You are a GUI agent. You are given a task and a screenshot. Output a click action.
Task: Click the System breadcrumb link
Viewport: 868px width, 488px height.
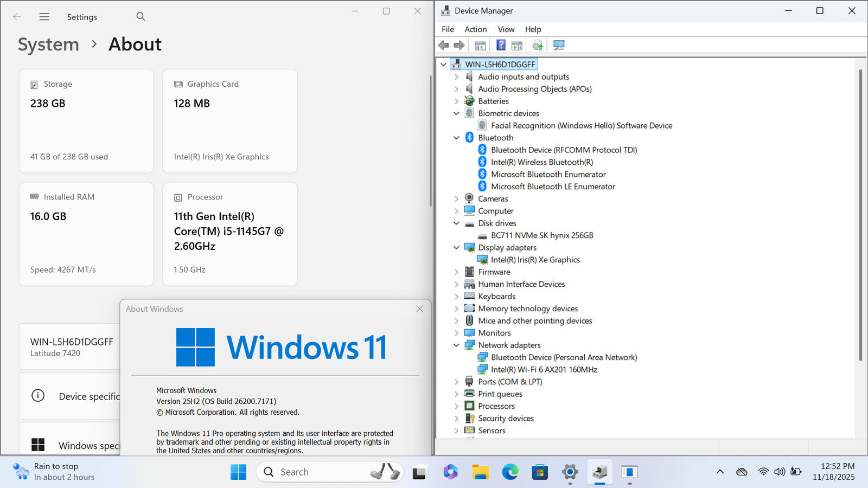[x=48, y=44]
